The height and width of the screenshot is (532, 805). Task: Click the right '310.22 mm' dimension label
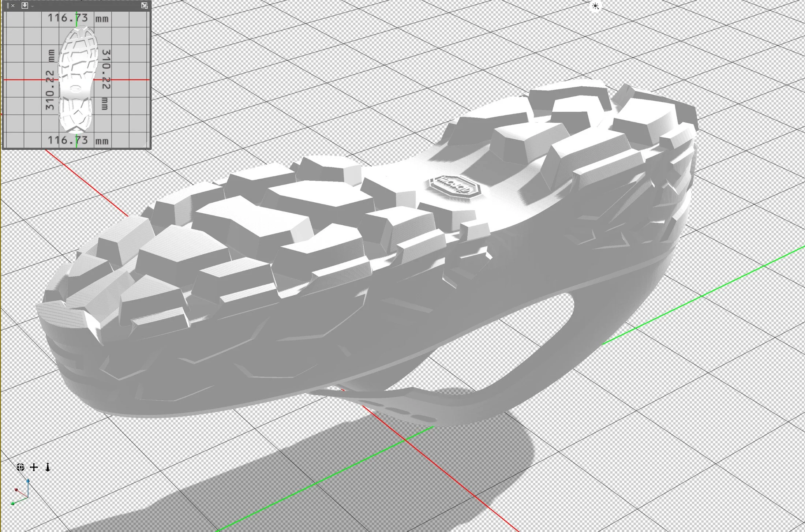pos(105,80)
